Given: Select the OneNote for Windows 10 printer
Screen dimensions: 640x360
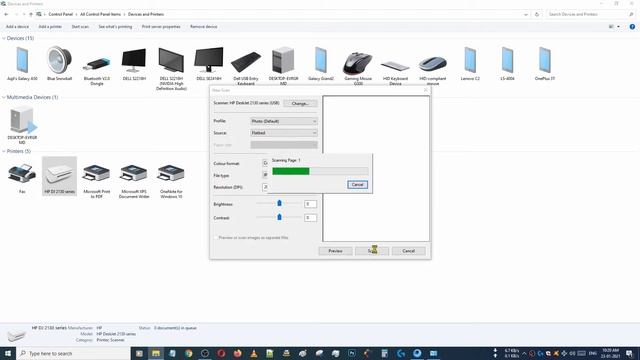Looking at the screenshot, I should click(x=171, y=180).
